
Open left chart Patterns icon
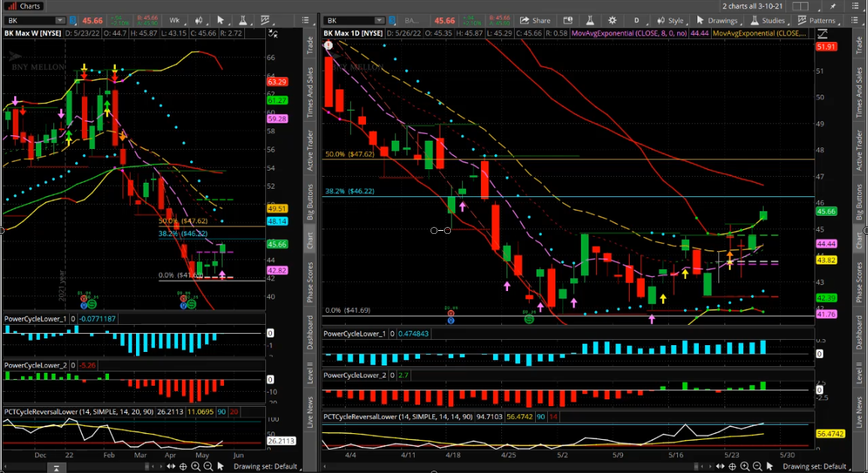(265, 20)
